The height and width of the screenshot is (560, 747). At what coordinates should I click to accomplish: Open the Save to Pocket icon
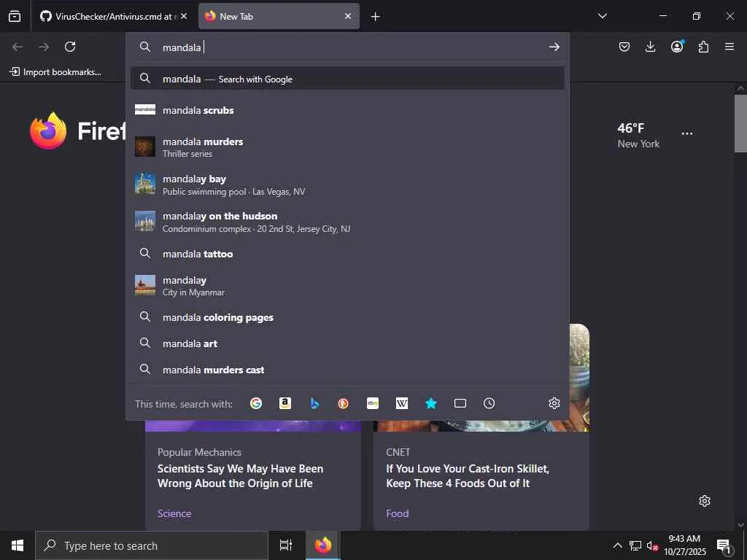point(624,47)
